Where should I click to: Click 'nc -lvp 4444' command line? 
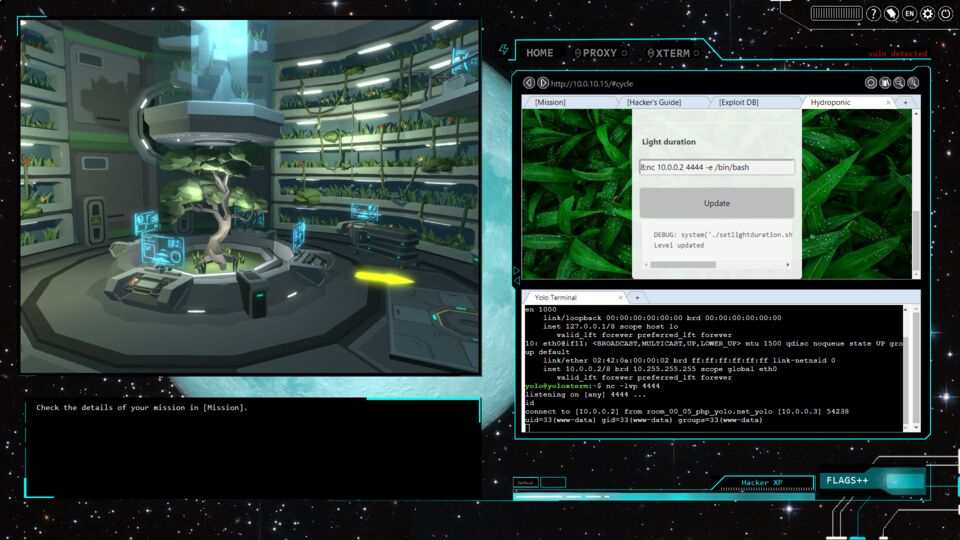coord(632,386)
